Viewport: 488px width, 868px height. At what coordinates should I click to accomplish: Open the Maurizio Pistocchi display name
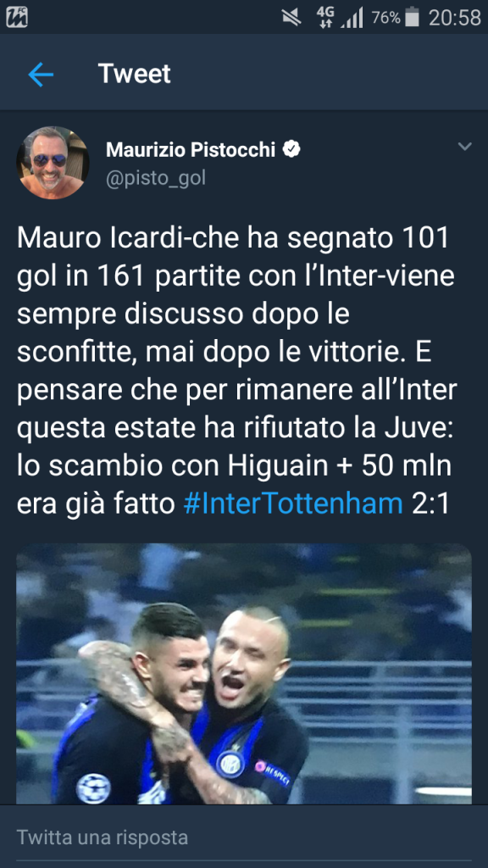[x=191, y=149]
